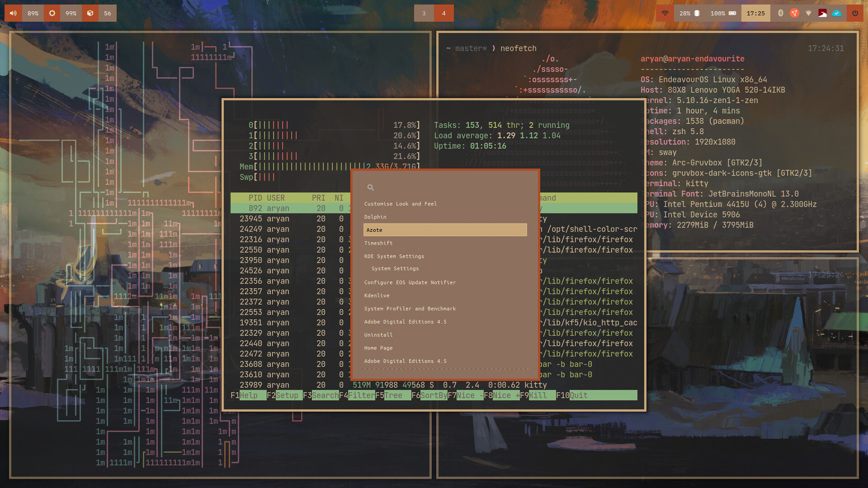Click the htop Swp usage meter bar

330,177
